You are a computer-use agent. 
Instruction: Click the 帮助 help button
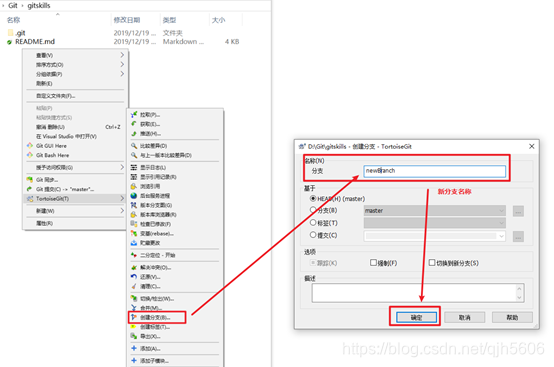tap(512, 318)
